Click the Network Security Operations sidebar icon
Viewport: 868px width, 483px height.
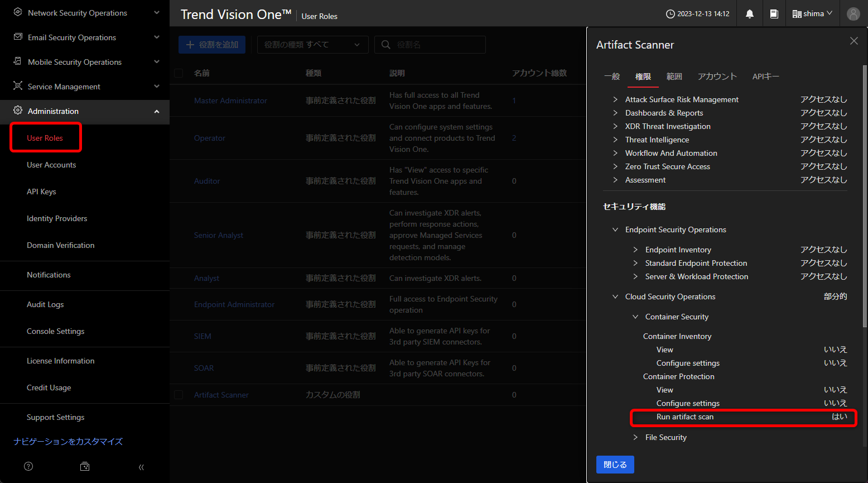[16, 12]
